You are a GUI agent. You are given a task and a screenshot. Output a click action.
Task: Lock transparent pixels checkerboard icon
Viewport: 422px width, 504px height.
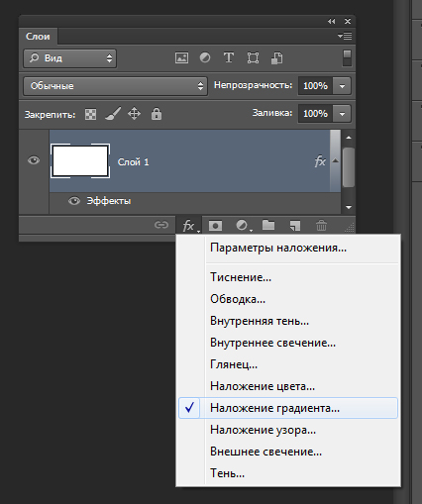pos(90,114)
